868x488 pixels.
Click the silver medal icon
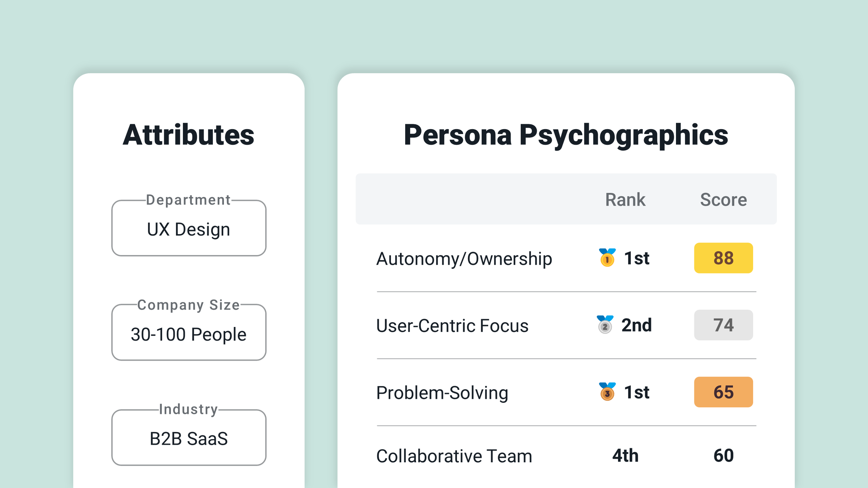(x=605, y=325)
